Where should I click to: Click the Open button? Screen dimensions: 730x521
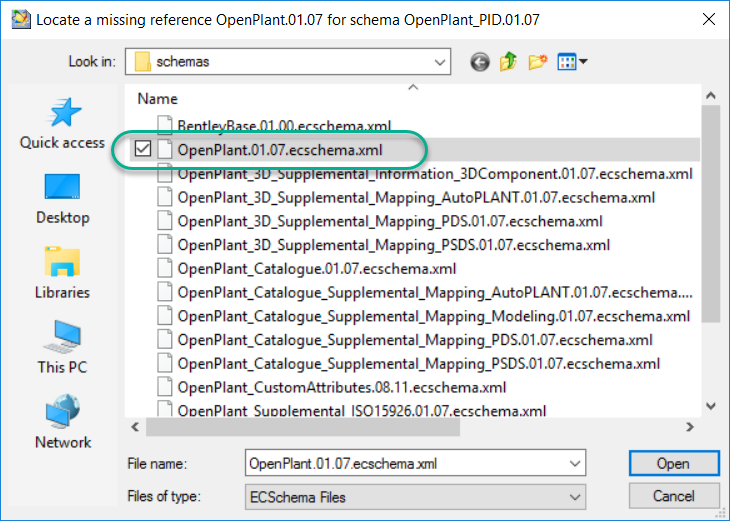[674, 464]
